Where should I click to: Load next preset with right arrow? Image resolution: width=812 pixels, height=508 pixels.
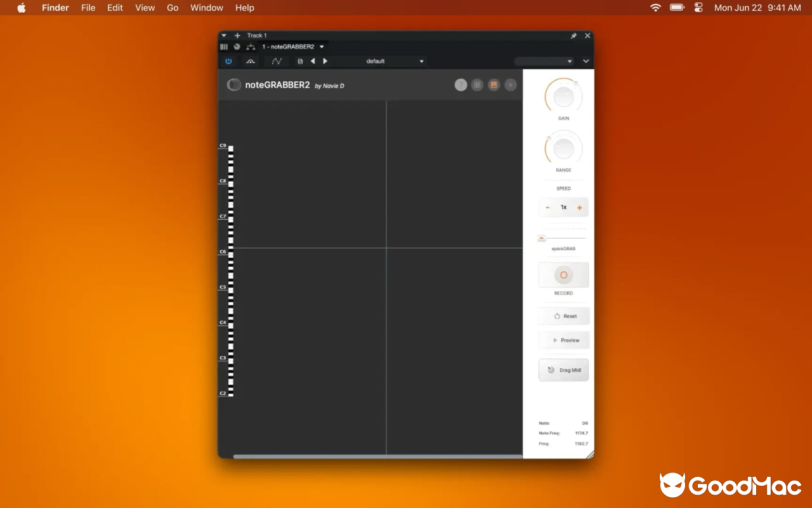(x=325, y=61)
